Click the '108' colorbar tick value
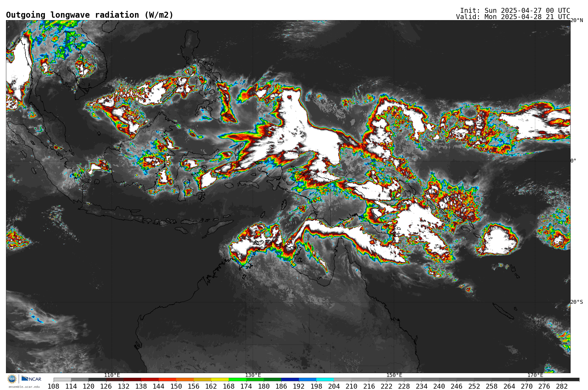 [54, 386]
